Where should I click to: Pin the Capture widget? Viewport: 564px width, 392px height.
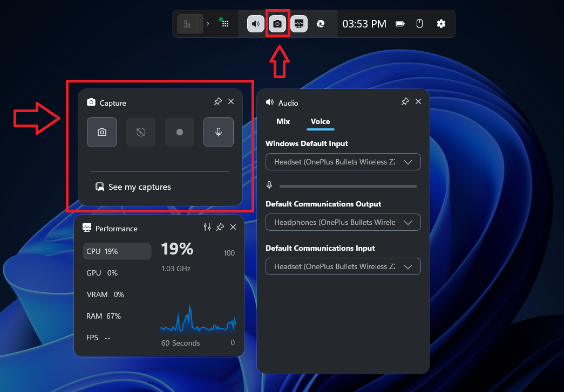coord(218,102)
